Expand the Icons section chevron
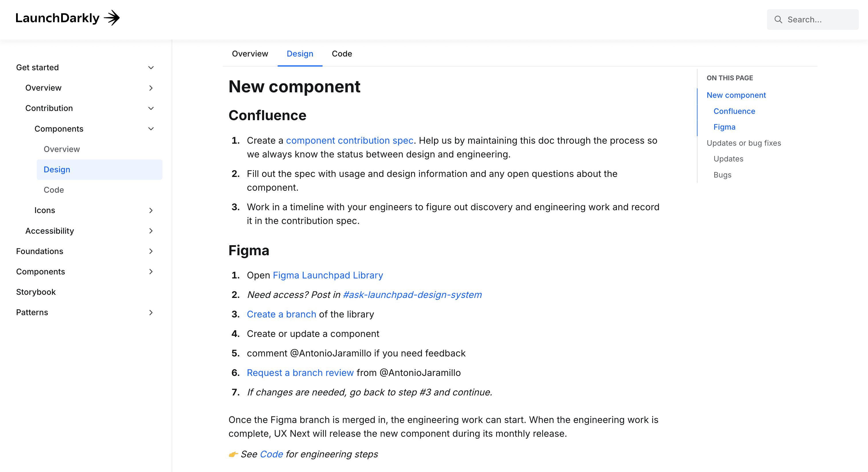Viewport: 868px width, 472px height. (151, 210)
